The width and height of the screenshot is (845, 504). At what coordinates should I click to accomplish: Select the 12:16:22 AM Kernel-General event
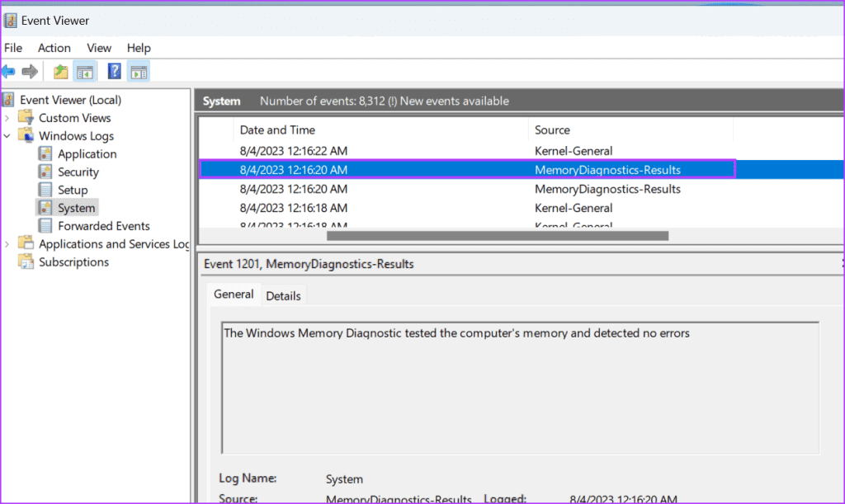(x=522, y=151)
